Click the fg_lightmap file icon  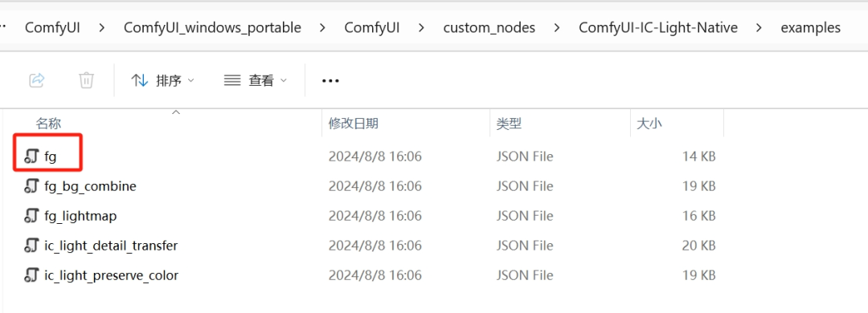coord(31,216)
